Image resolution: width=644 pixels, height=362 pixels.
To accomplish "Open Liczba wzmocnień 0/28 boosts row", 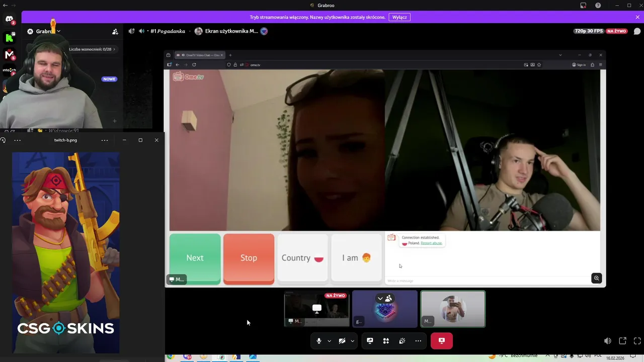I will (x=93, y=49).
